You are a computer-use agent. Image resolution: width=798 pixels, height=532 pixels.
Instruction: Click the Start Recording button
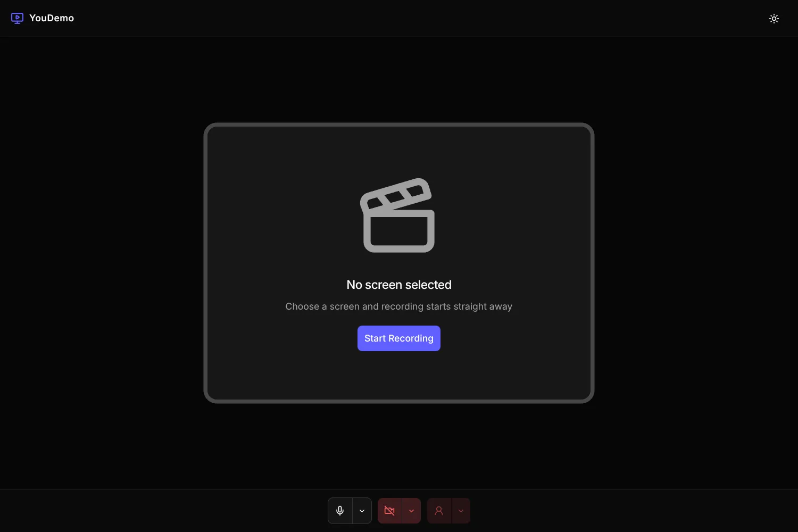click(x=399, y=338)
